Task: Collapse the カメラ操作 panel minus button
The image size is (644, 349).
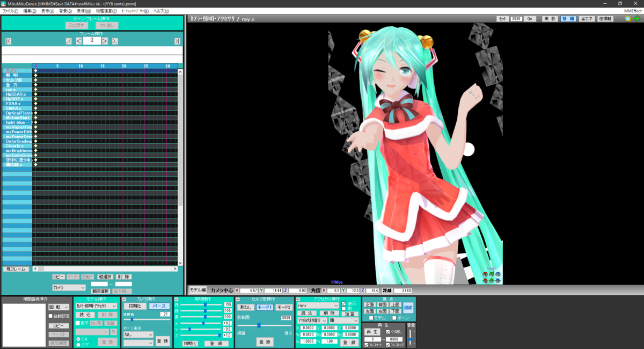Action: click(124, 299)
